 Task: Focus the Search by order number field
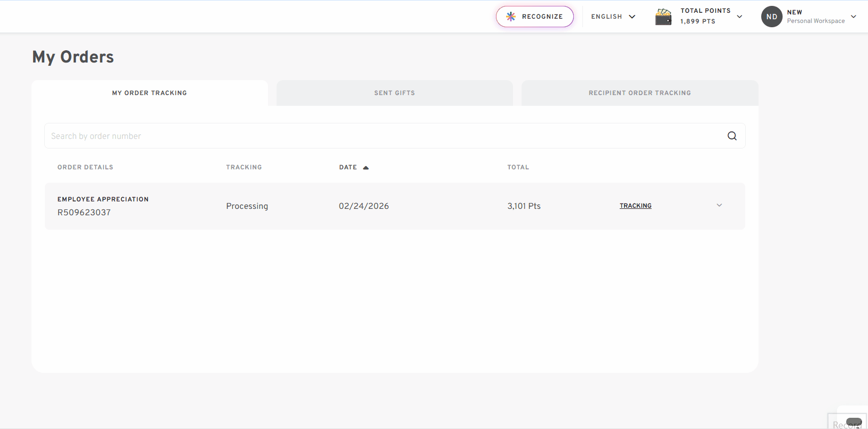395,136
